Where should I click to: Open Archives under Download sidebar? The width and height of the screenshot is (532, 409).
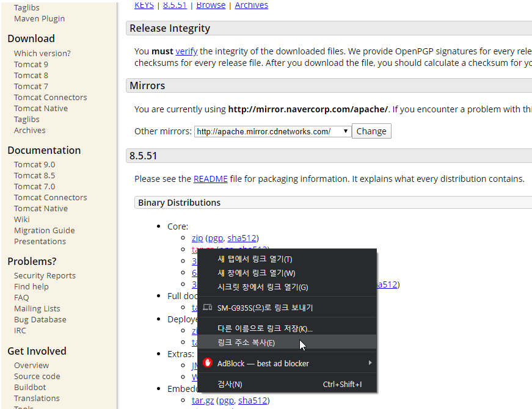tap(29, 130)
